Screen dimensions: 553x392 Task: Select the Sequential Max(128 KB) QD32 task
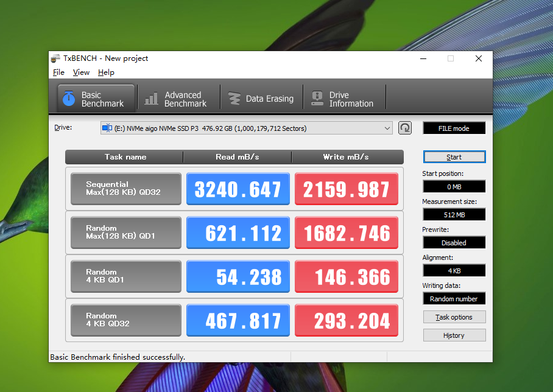(126, 189)
